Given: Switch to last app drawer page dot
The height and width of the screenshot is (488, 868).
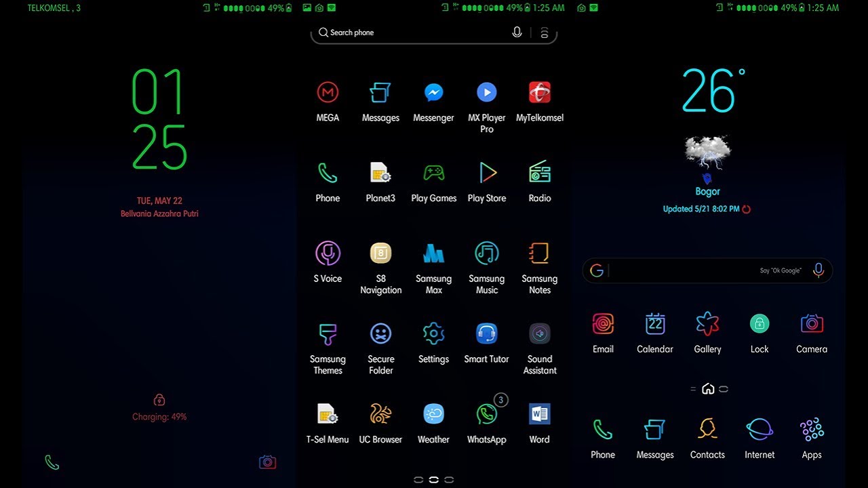Looking at the screenshot, I should pyautogui.click(x=449, y=480).
